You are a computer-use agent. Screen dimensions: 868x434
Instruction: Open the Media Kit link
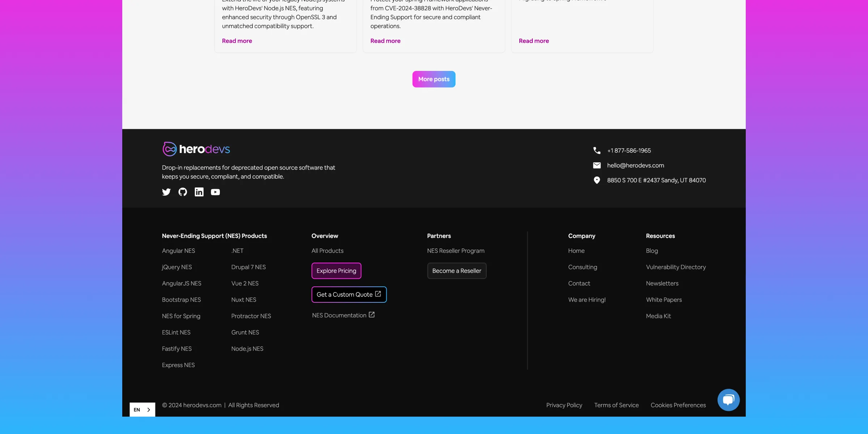pos(658,316)
